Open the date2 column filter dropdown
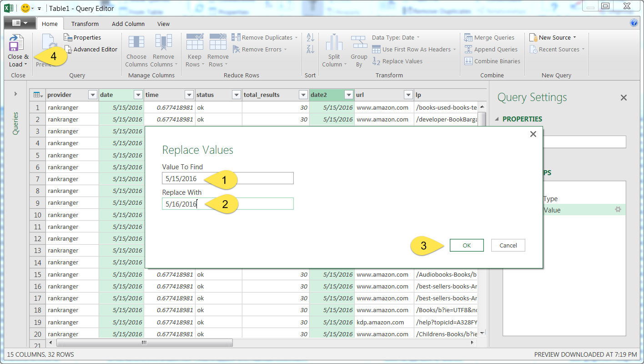 [x=349, y=95]
